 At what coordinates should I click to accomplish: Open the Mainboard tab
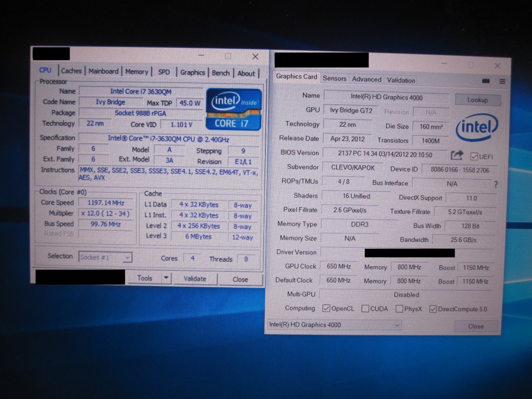pos(103,71)
